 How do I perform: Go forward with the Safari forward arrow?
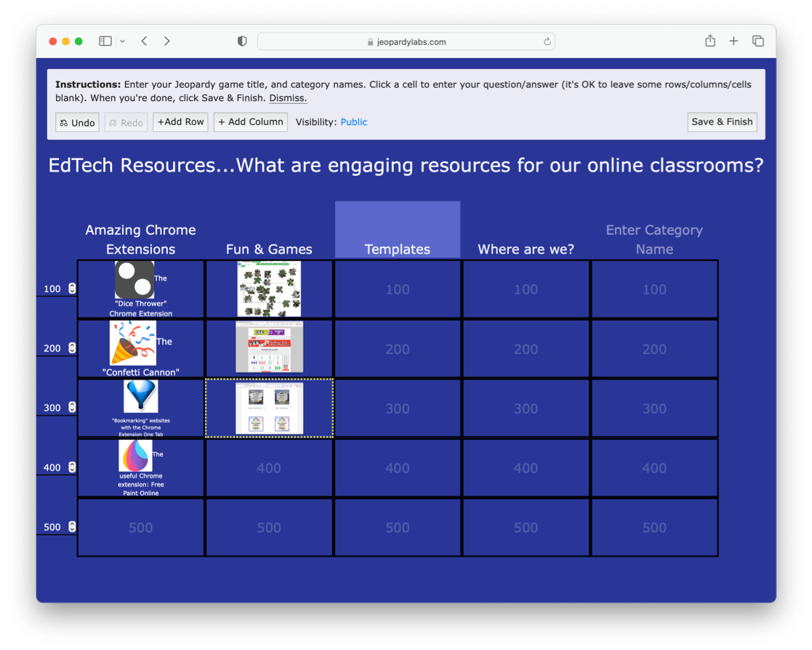tap(166, 41)
